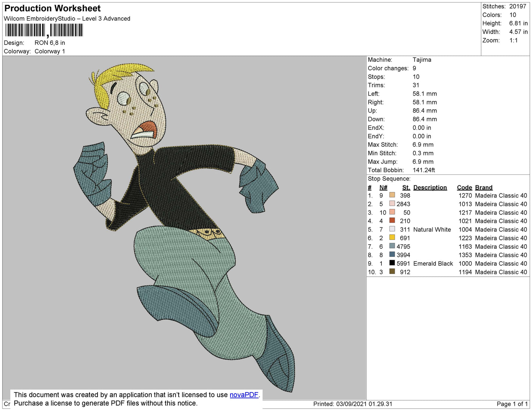The height and width of the screenshot is (411, 532).
Task: Click the Natural White color swatch
Action: [392, 229]
